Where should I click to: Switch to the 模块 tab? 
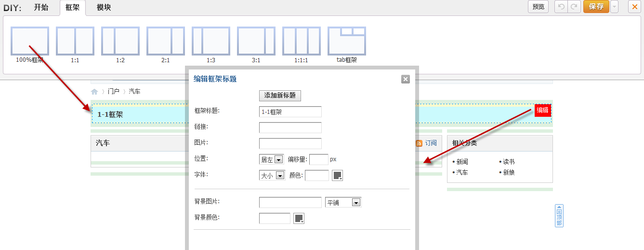pos(104,7)
